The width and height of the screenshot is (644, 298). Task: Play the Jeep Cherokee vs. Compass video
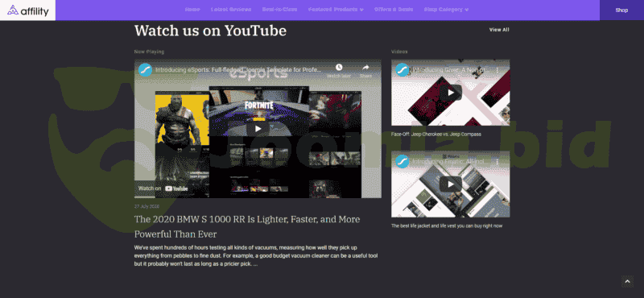pyautogui.click(x=451, y=93)
